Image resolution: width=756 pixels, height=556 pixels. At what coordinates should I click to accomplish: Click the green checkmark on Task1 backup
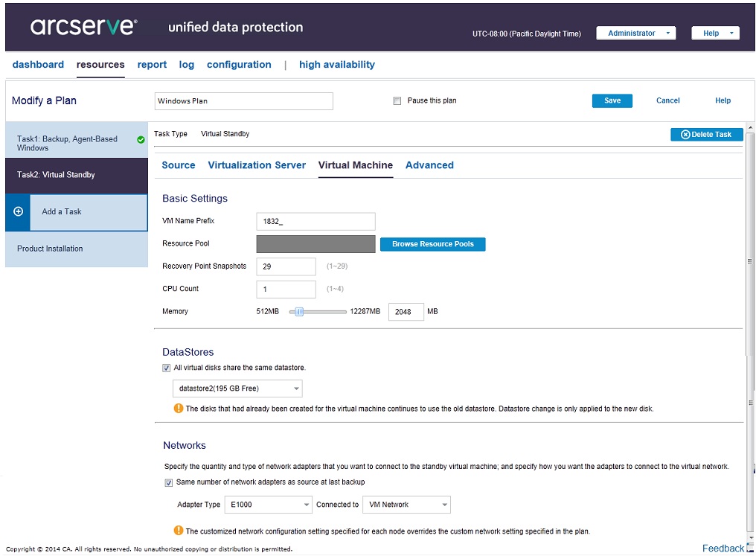(141, 139)
